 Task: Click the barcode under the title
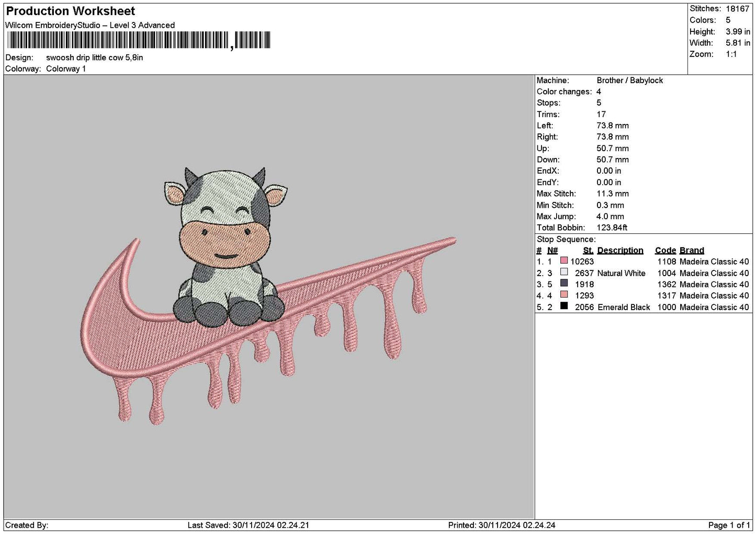[x=138, y=40]
